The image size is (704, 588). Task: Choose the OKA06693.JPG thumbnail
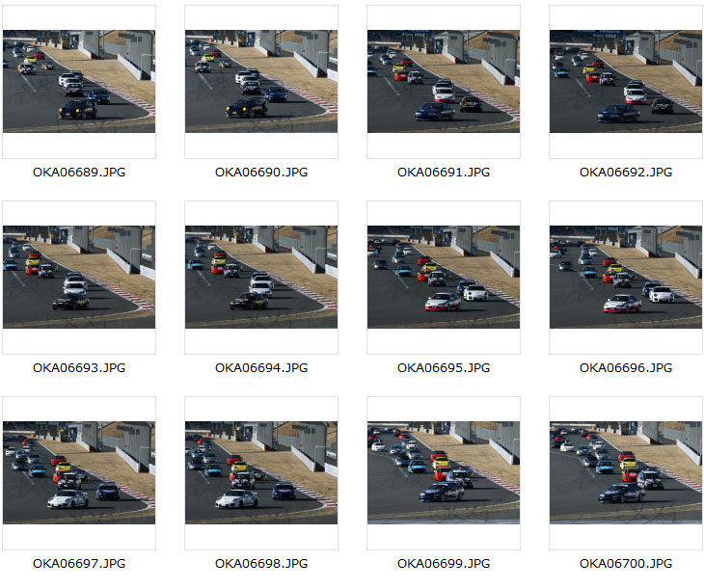pos(79,277)
